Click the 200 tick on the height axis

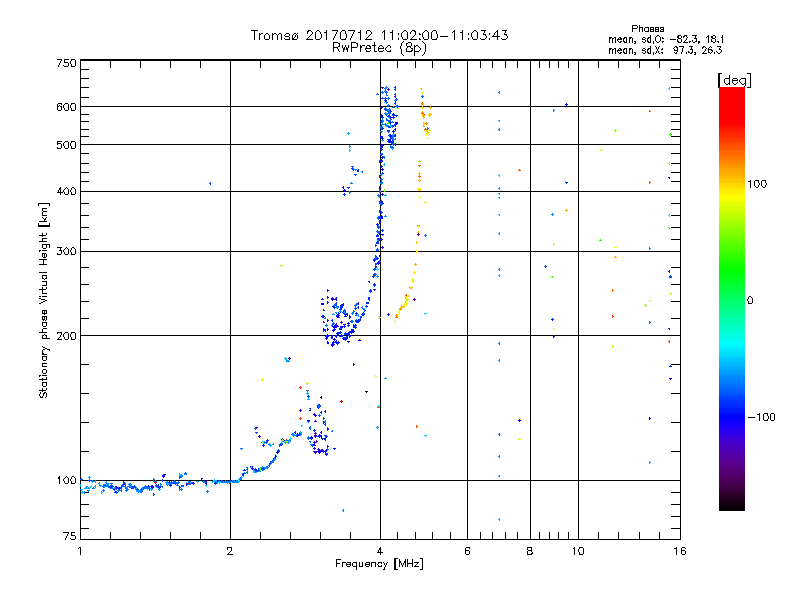pyautogui.click(x=66, y=335)
